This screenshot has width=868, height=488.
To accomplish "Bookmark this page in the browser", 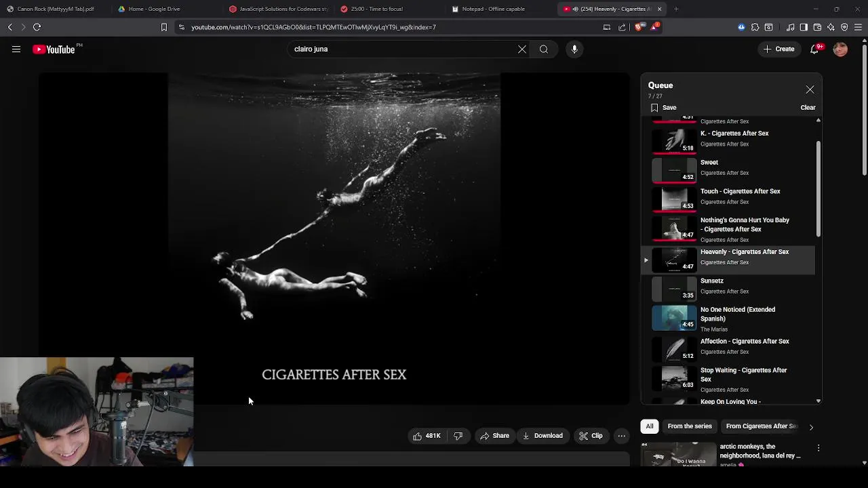I will 163,27.
